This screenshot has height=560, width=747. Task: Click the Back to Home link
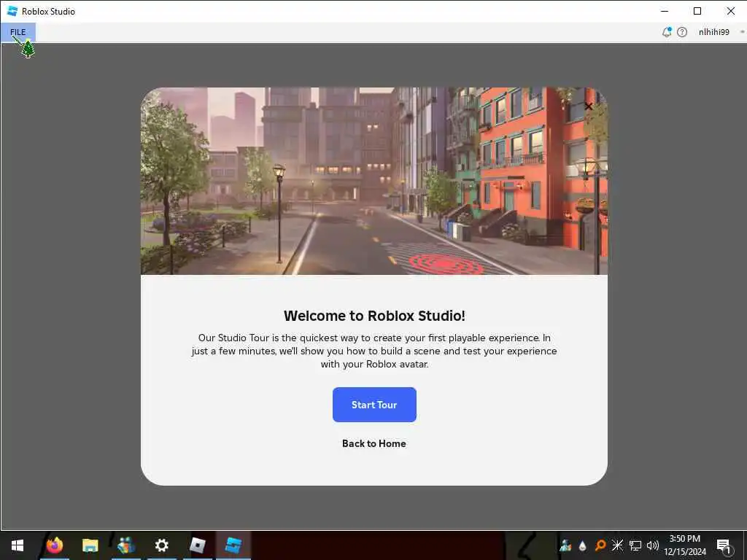pyautogui.click(x=374, y=443)
